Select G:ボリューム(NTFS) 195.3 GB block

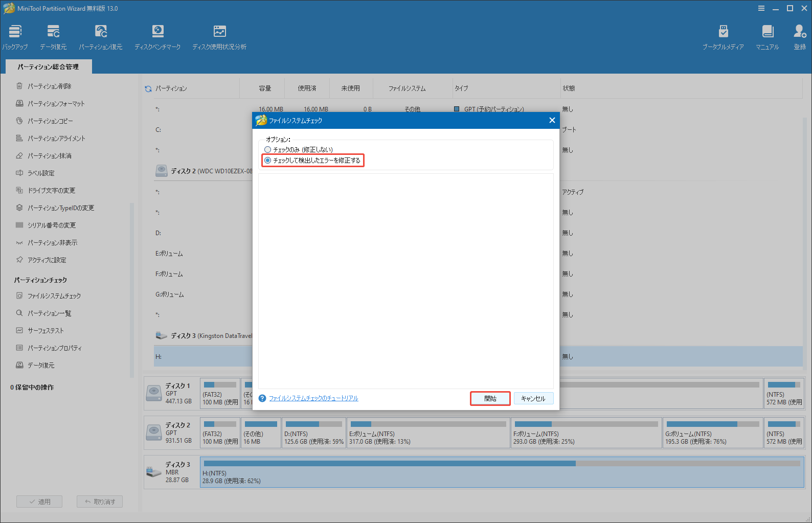click(713, 433)
